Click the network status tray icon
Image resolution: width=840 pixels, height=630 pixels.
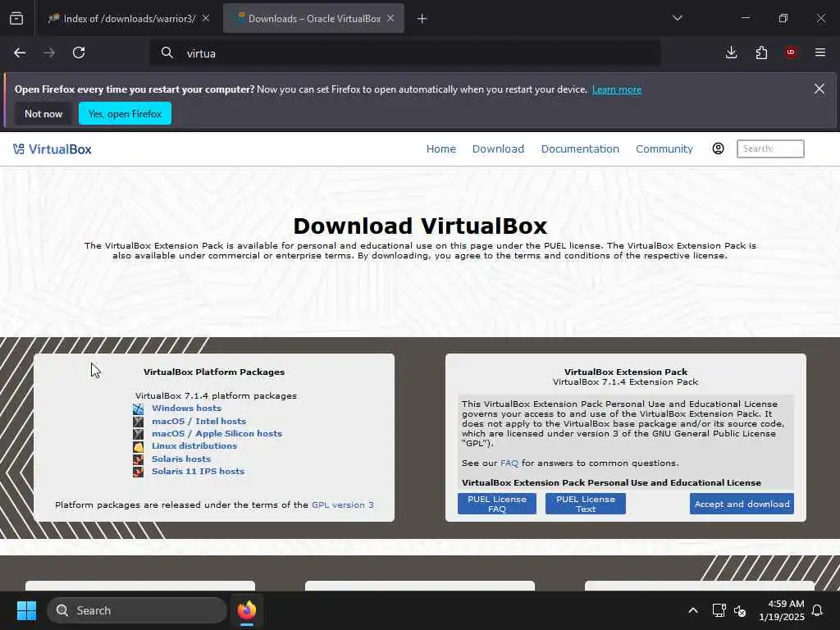(x=719, y=610)
